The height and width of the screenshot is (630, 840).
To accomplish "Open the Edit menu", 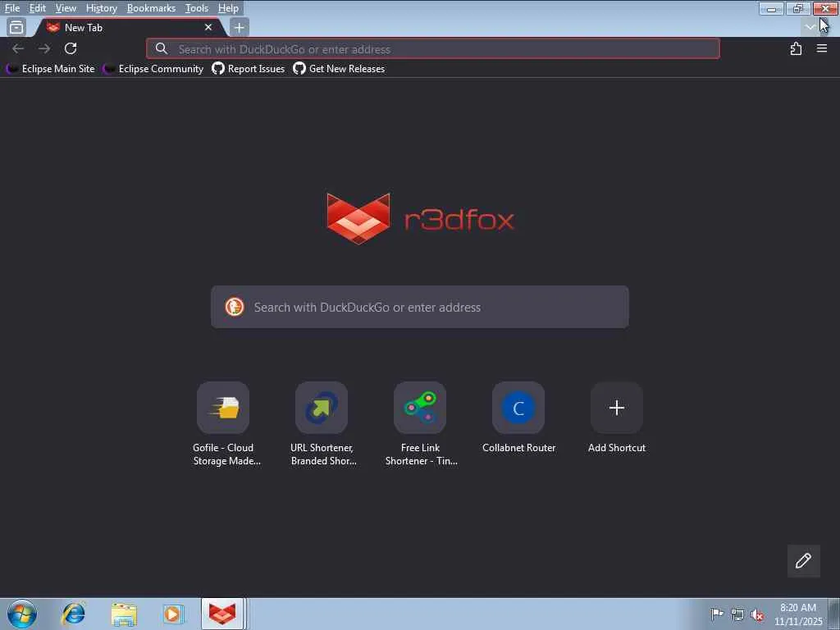I will [x=37, y=8].
